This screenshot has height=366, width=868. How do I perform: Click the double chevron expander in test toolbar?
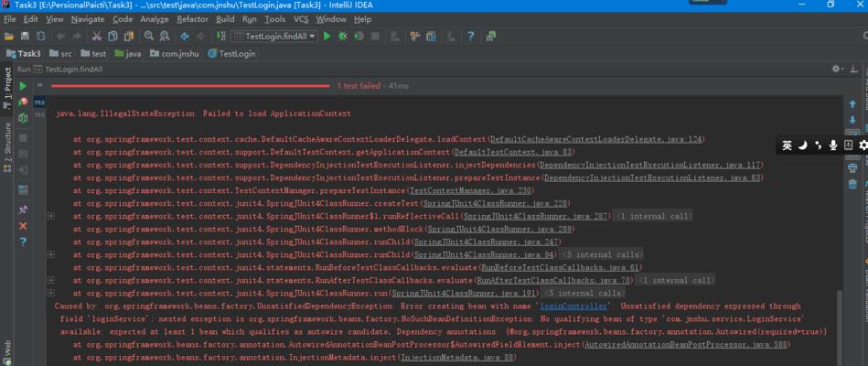coord(40,86)
